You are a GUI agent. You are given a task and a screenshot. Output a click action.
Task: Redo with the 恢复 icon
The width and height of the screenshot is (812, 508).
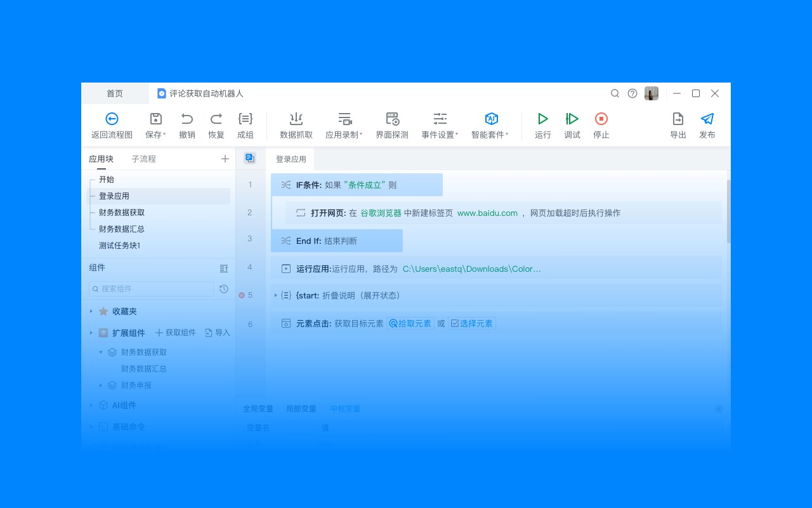(x=216, y=119)
